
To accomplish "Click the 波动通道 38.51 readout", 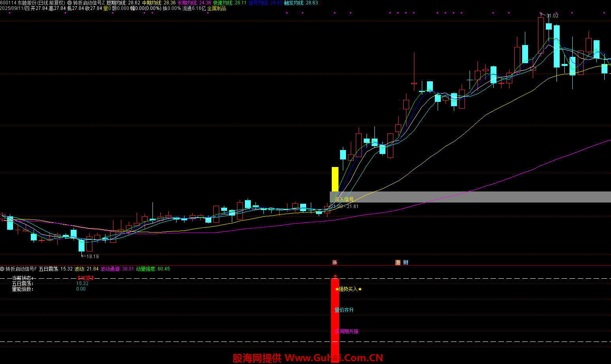I will tap(117, 269).
